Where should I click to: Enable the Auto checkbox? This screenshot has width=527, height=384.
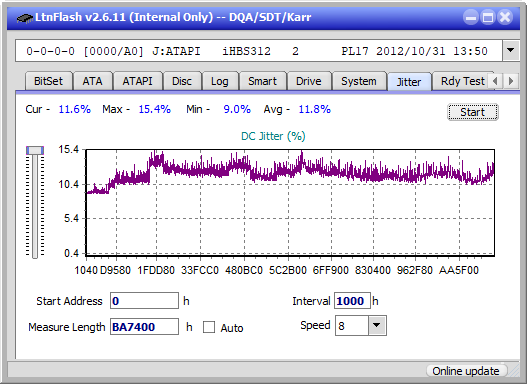click(209, 327)
